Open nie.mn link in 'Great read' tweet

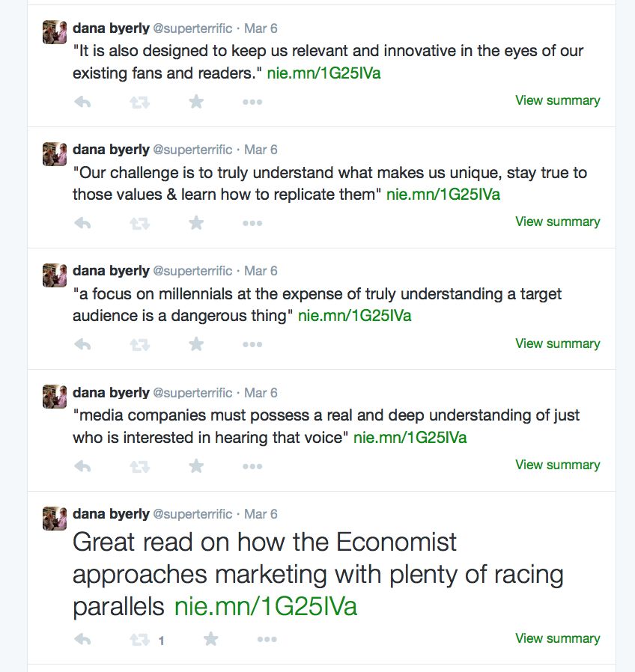[266, 606]
